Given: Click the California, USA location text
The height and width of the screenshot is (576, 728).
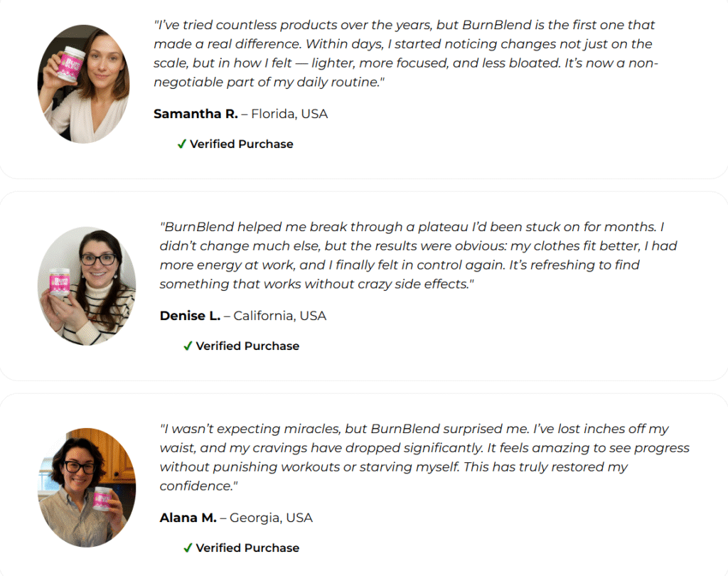Looking at the screenshot, I should point(279,316).
